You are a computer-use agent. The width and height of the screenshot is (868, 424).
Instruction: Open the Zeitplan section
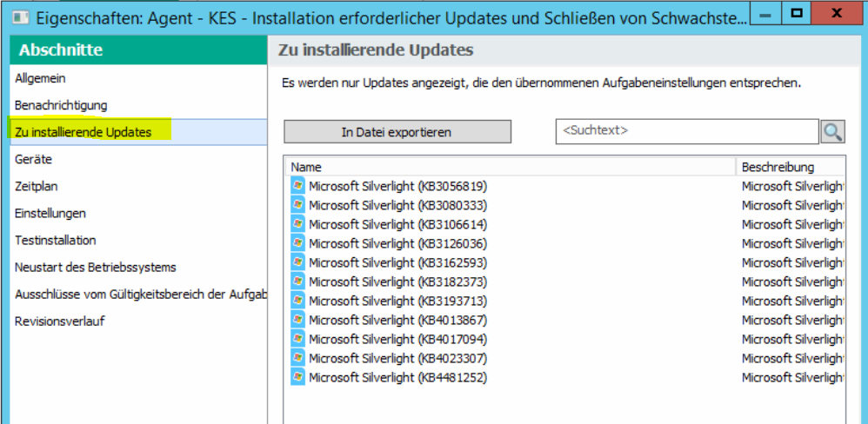tap(138, 186)
